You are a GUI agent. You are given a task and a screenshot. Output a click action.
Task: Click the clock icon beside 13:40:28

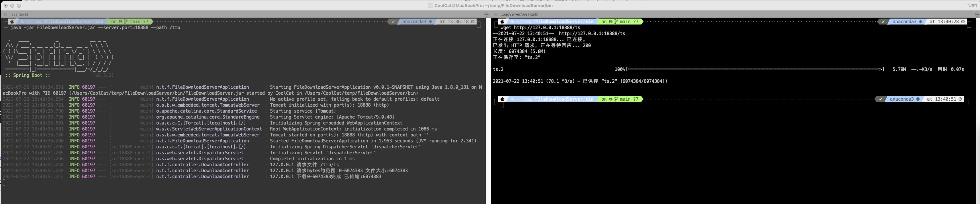pyautogui.click(x=963, y=22)
